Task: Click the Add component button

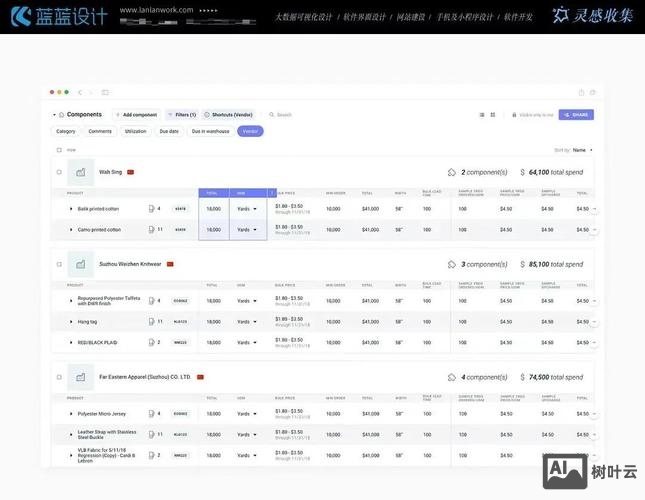Action: [x=136, y=115]
